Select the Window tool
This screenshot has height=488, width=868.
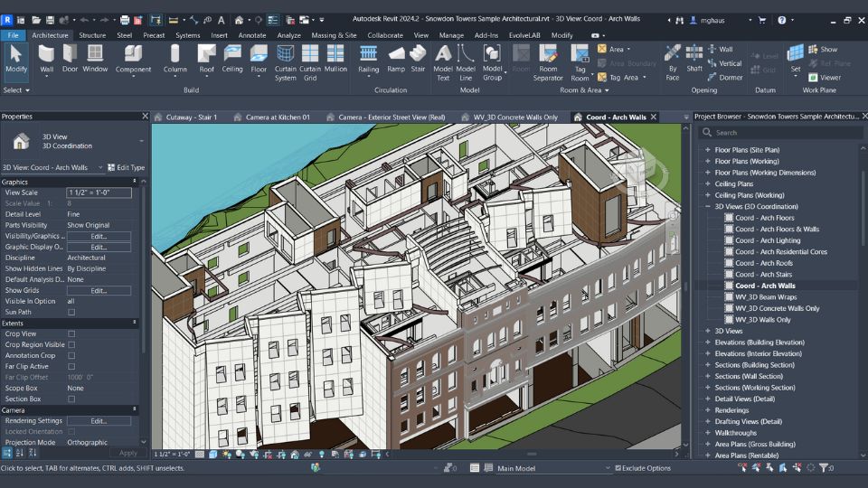[95, 59]
